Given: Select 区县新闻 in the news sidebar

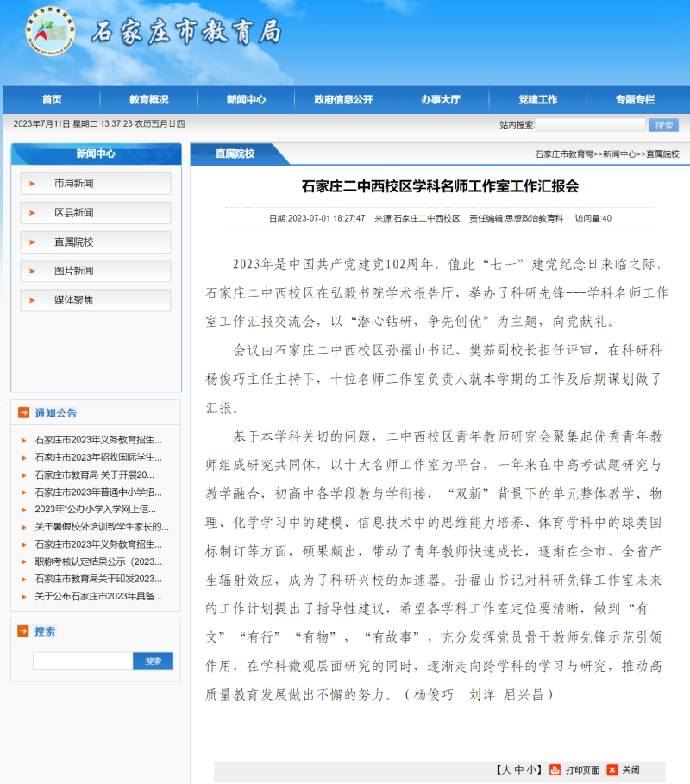Looking at the screenshot, I should [x=74, y=213].
